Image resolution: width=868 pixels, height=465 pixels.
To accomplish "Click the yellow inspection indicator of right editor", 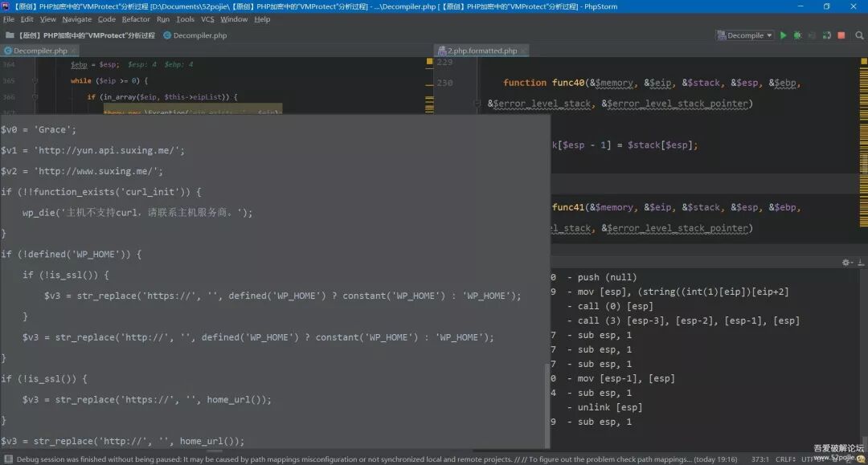I will coord(863,61).
